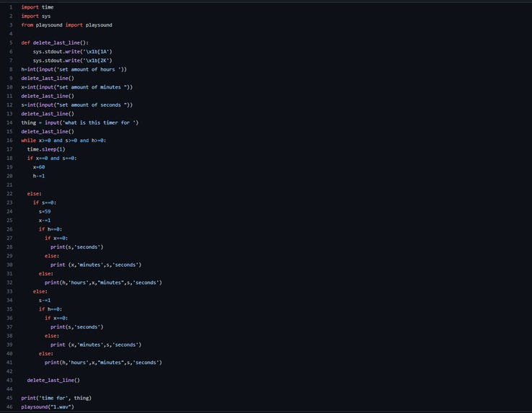
Task: Click the 'if x==0 and s==0:' condition
Action: [x=52, y=158]
